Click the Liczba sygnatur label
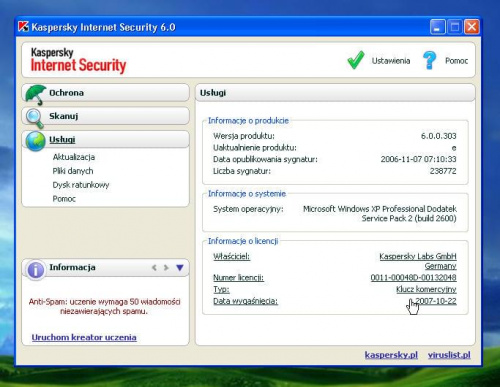The width and height of the screenshot is (500, 387). click(x=242, y=171)
